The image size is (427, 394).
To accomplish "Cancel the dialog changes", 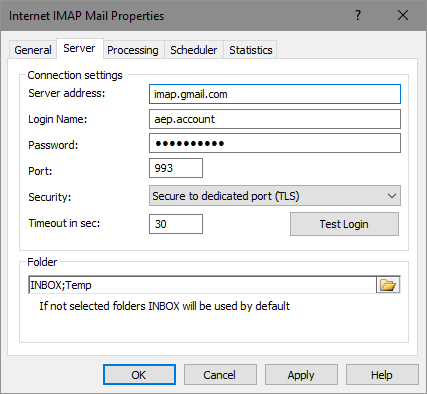I will [220, 375].
